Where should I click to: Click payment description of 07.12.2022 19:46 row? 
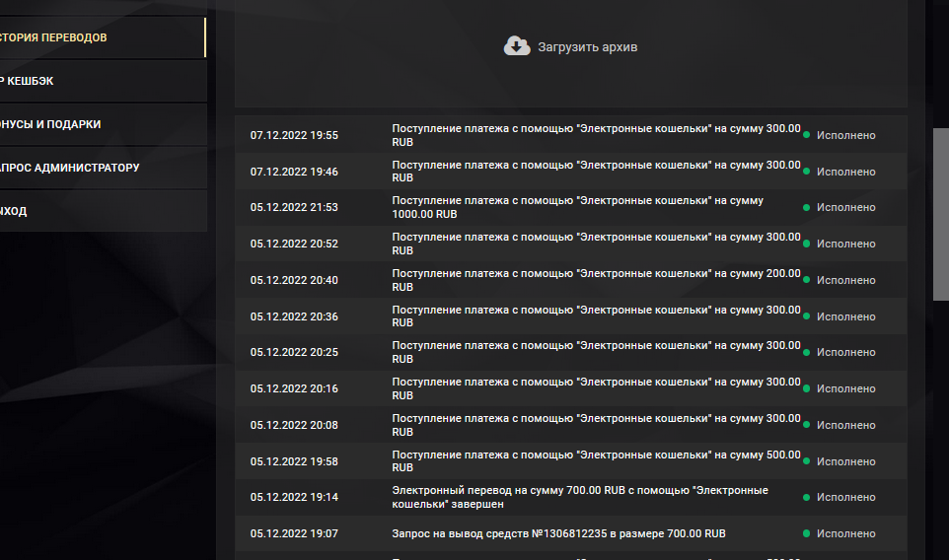coord(596,172)
